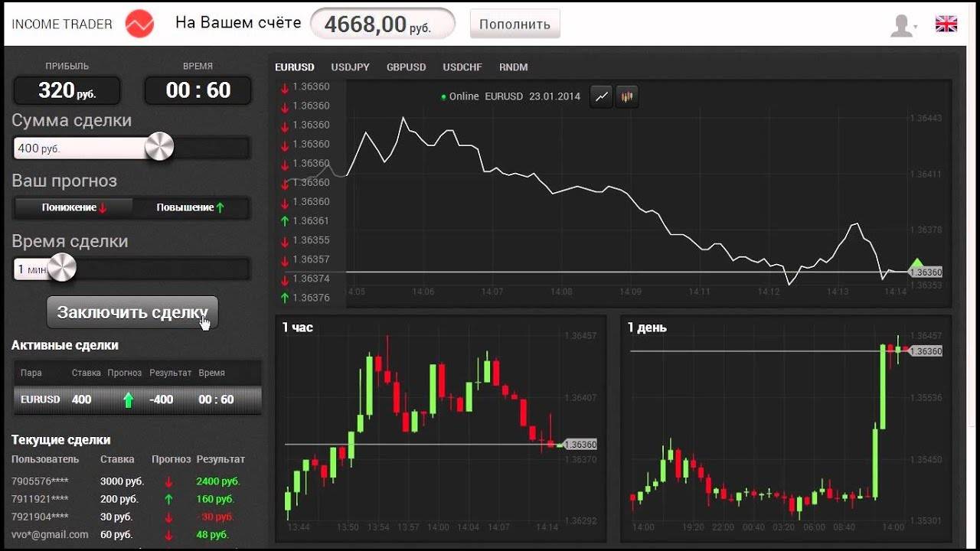Image resolution: width=980 pixels, height=551 pixels.
Task: Click the 2400 руб. result value
Action: pos(218,482)
